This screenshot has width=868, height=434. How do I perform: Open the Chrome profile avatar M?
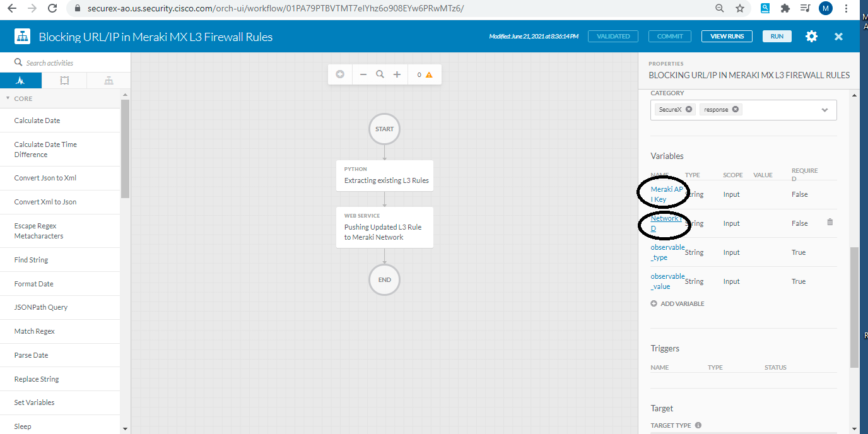[826, 8]
